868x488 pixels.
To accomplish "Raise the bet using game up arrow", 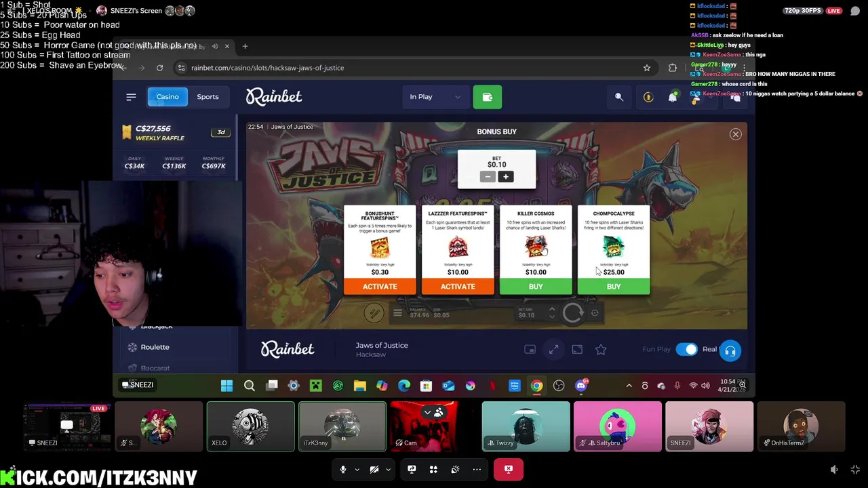I will tap(552, 309).
